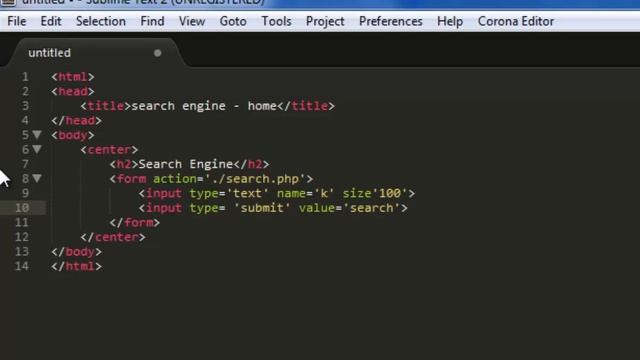Open the View menu

(x=192, y=21)
